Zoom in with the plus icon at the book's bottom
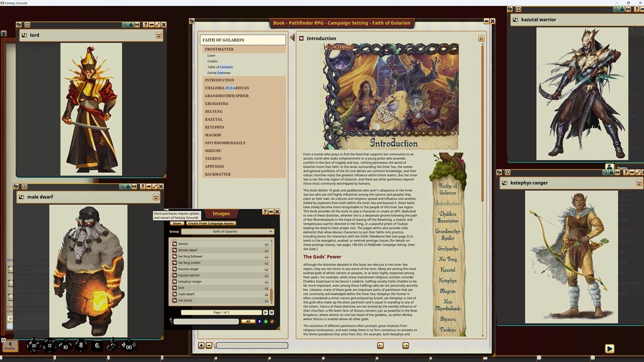The image size is (644, 362). (x=201, y=345)
